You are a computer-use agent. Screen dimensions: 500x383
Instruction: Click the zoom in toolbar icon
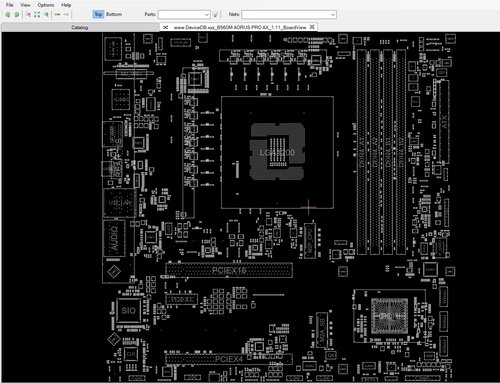[x=8, y=14]
